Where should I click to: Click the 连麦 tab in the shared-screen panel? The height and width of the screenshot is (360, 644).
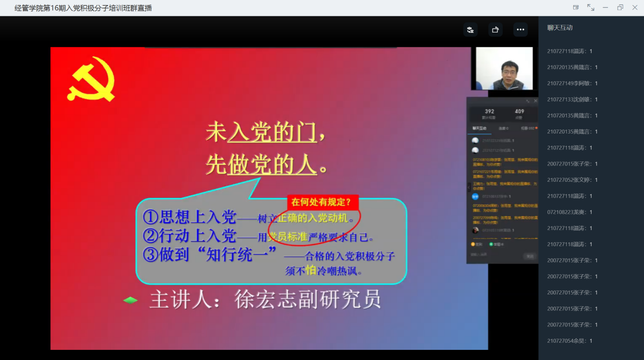503,128
